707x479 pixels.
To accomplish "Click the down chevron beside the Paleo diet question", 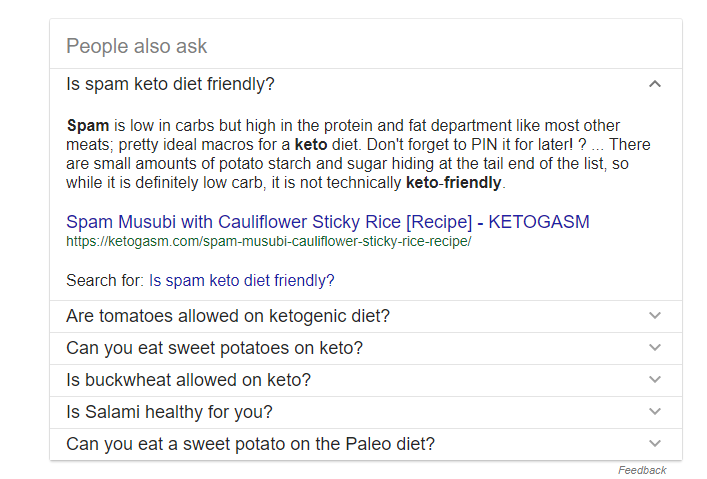I will click(655, 444).
